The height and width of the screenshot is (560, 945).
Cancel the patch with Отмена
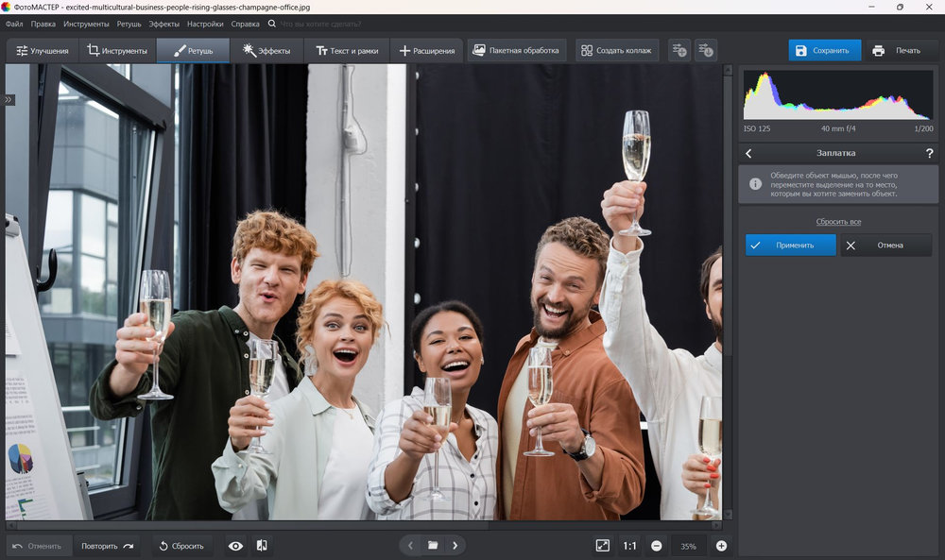pos(886,246)
